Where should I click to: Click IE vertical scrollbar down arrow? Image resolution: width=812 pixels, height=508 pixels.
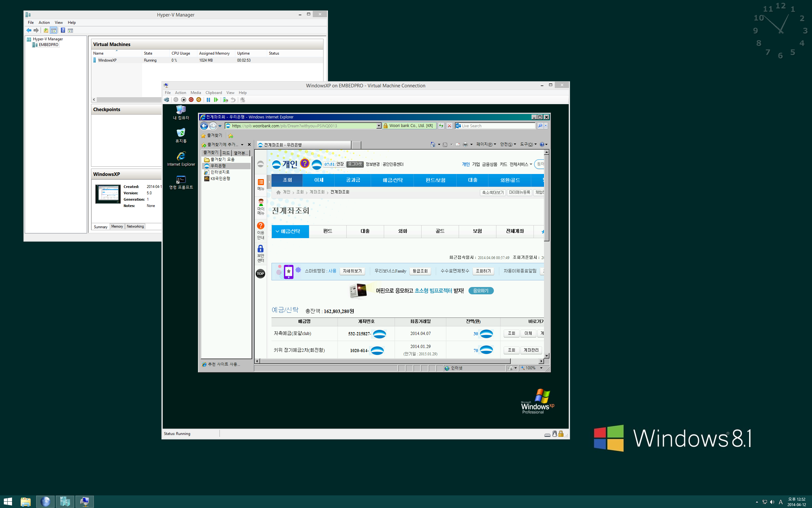(547, 356)
